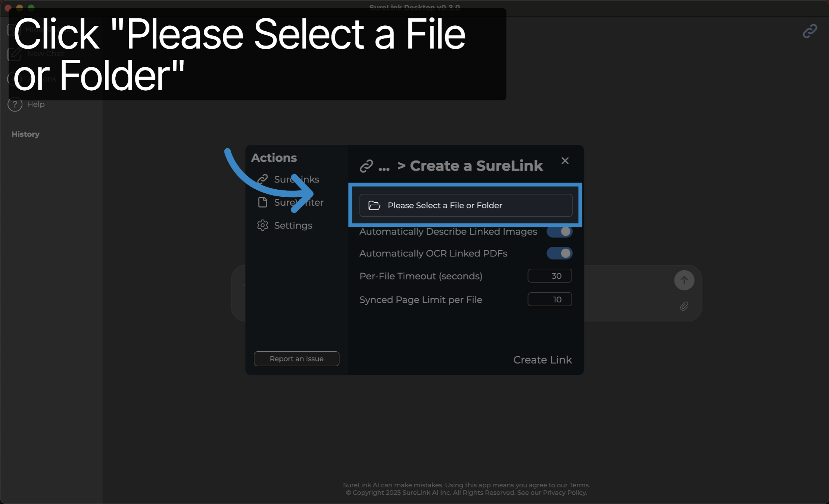The width and height of the screenshot is (829, 504).
Task: Click Report an Issue button
Action: click(297, 359)
